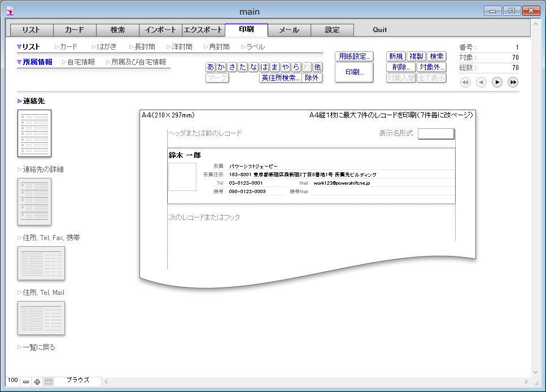Screen dimensions: 546x392
Task: Open the 設定 tab
Action: pyautogui.click(x=332, y=30)
